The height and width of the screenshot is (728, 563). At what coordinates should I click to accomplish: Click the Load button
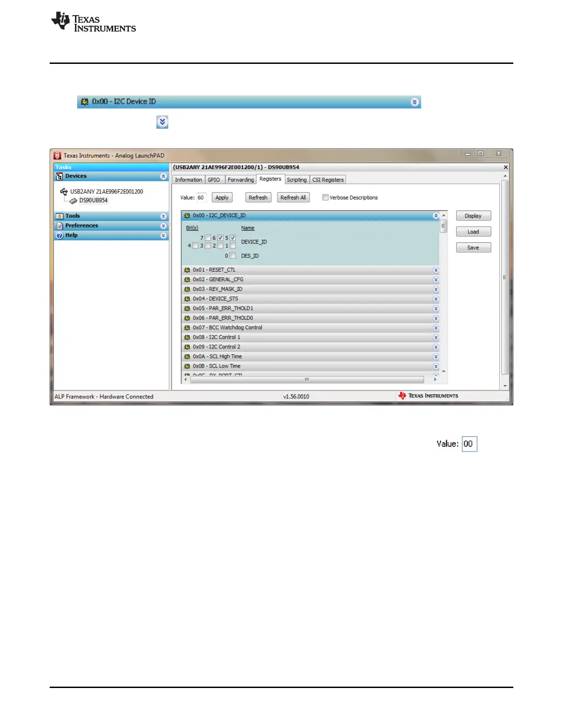[473, 232]
